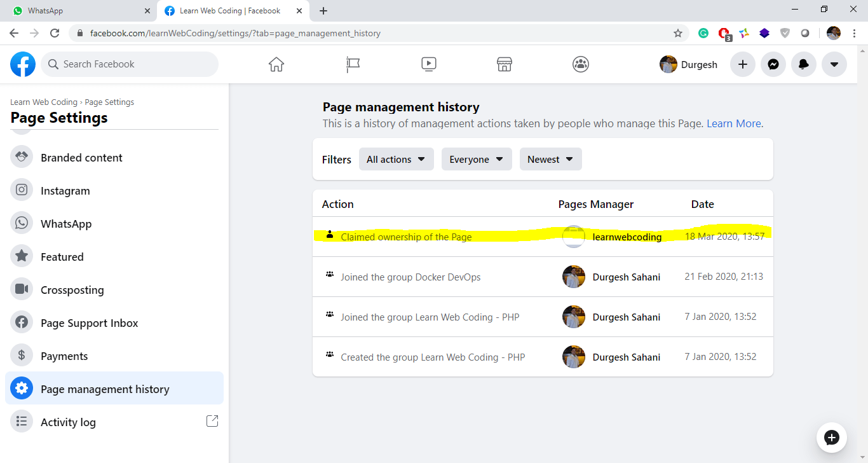The height and width of the screenshot is (463, 868).
Task: Follow the Learn More link
Action: (734, 123)
